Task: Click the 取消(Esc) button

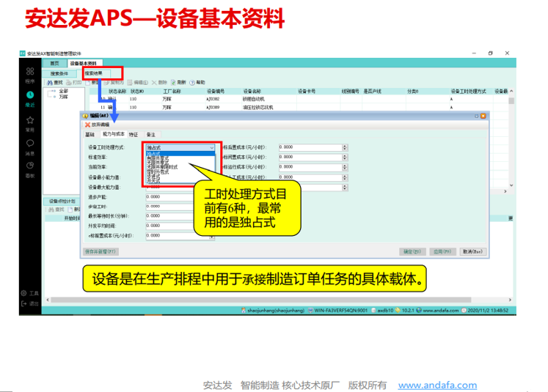Action: click(x=473, y=251)
